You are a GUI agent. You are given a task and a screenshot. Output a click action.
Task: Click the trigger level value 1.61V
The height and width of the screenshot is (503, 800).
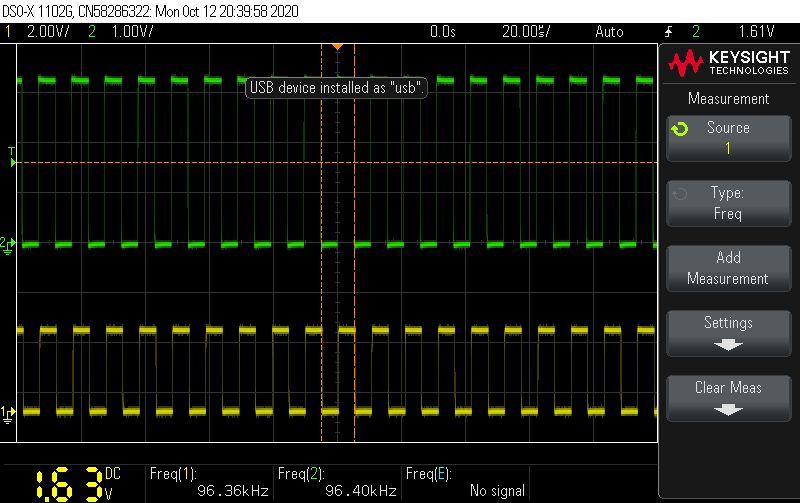(x=756, y=32)
